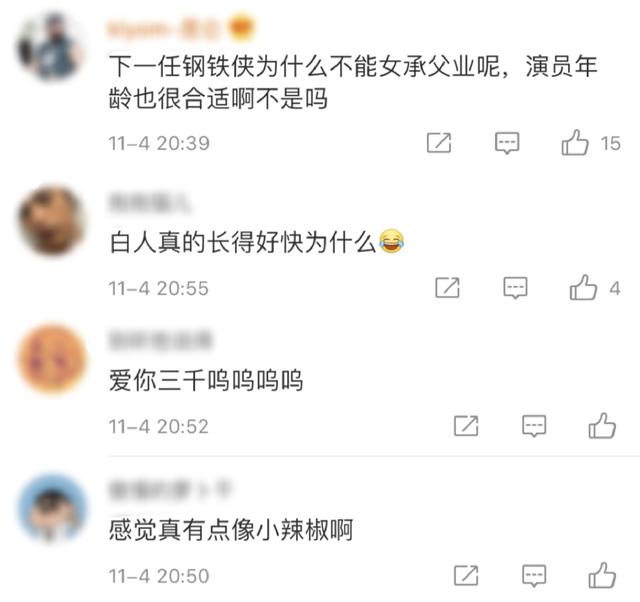The height and width of the screenshot is (602, 640).
Task: Repost the 爱你三千 comment at 20:52
Action: pyautogui.click(x=466, y=426)
